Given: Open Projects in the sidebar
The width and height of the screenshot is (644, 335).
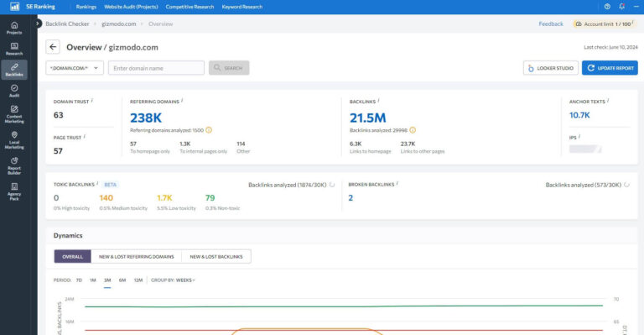Looking at the screenshot, I should 14,28.
